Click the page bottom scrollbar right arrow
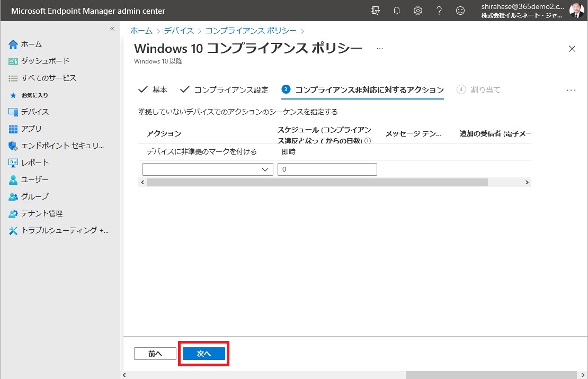The height and width of the screenshot is (379, 588). (583, 375)
